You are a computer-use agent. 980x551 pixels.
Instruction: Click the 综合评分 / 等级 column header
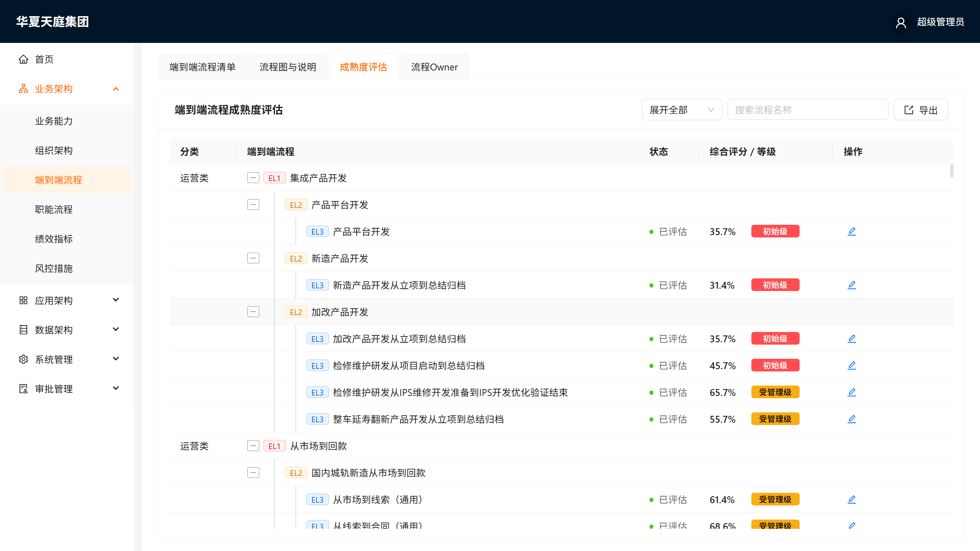742,152
